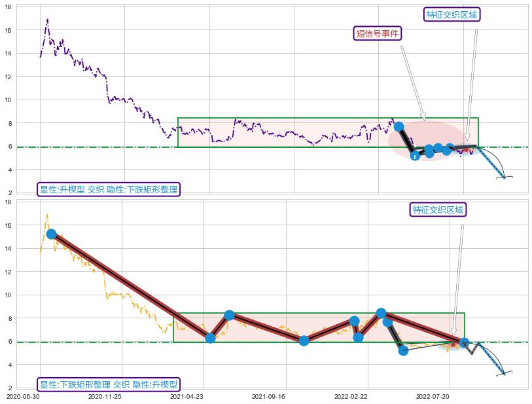Click forecast arrow endpoint in bottom chart
The width and height of the screenshot is (532, 404).
click(x=504, y=373)
